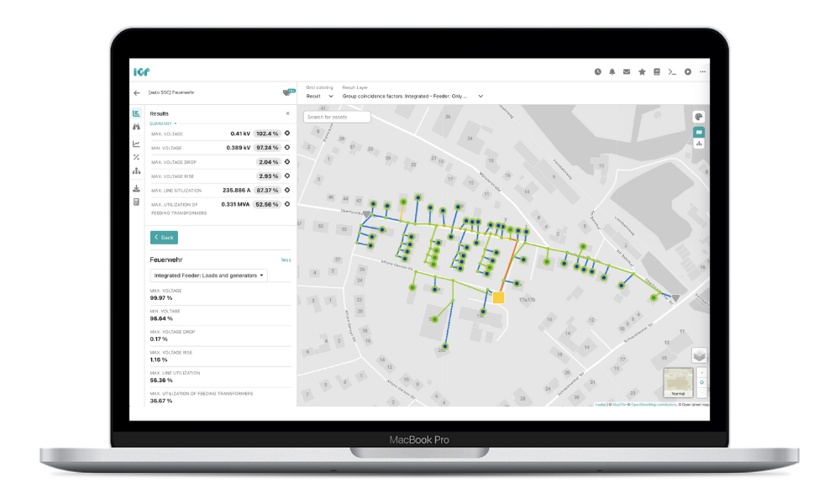This screenshot has width=840, height=504.
Task: Open the map layers stack control
Action: pos(699,355)
